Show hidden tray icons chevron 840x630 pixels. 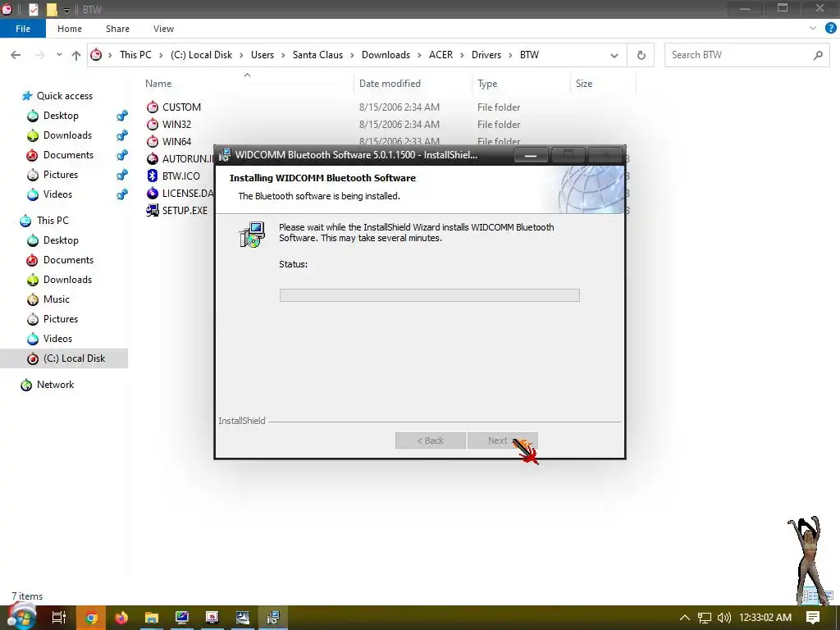click(x=685, y=618)
